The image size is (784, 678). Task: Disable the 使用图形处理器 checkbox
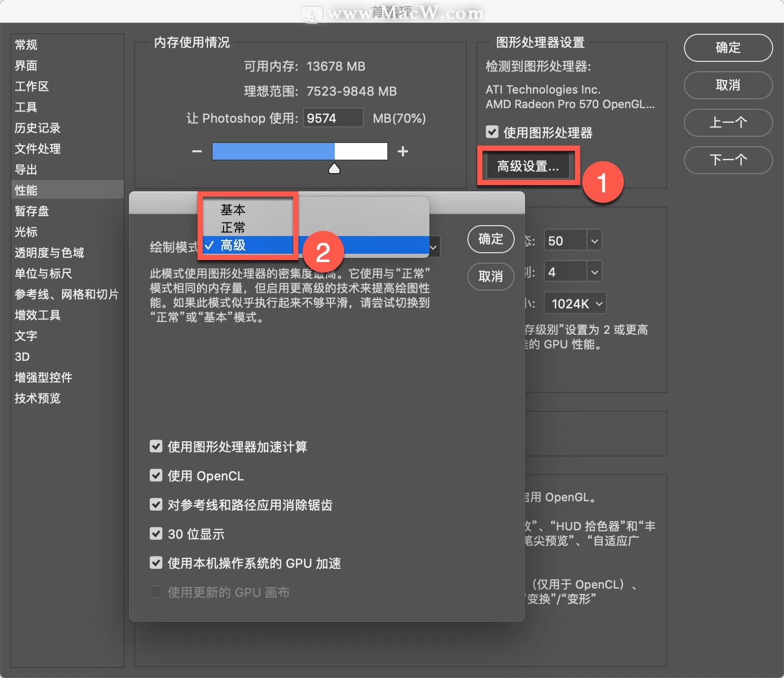point(492,132)
